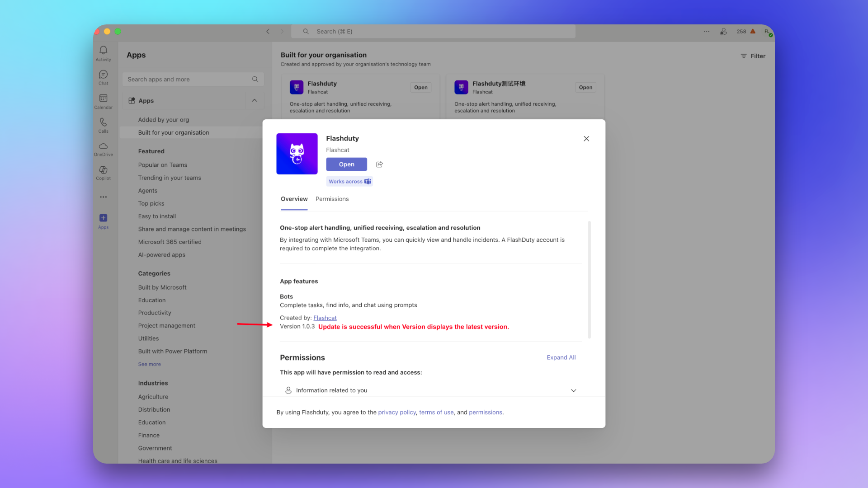Open the Activity bell icon
Screen dimensions: 868x488
click(x=103, y=52)
